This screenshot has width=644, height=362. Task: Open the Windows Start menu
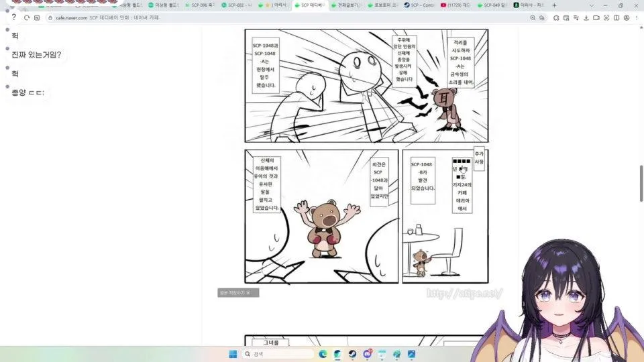[233, 354]
